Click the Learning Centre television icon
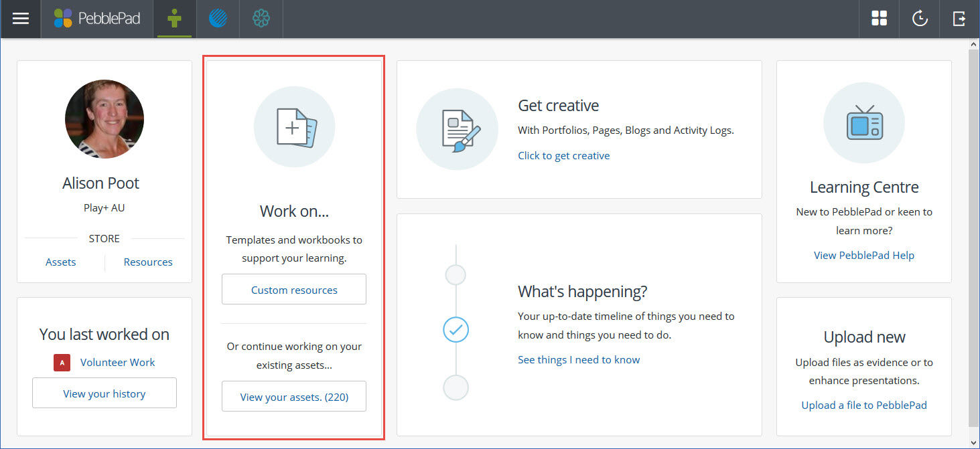980x449 pixels. pos(864,123)
